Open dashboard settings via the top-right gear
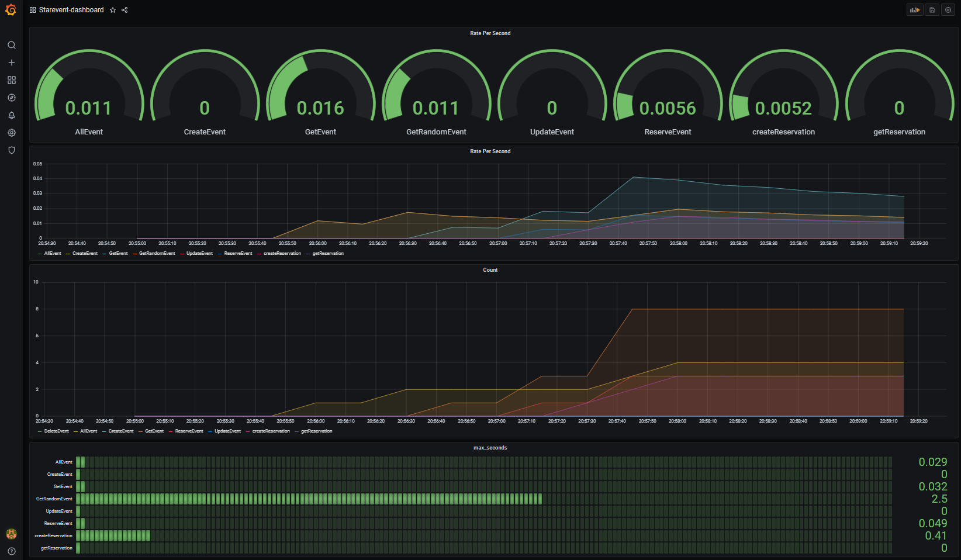Viewport: 961px width, 560px height. pos(948,10)
